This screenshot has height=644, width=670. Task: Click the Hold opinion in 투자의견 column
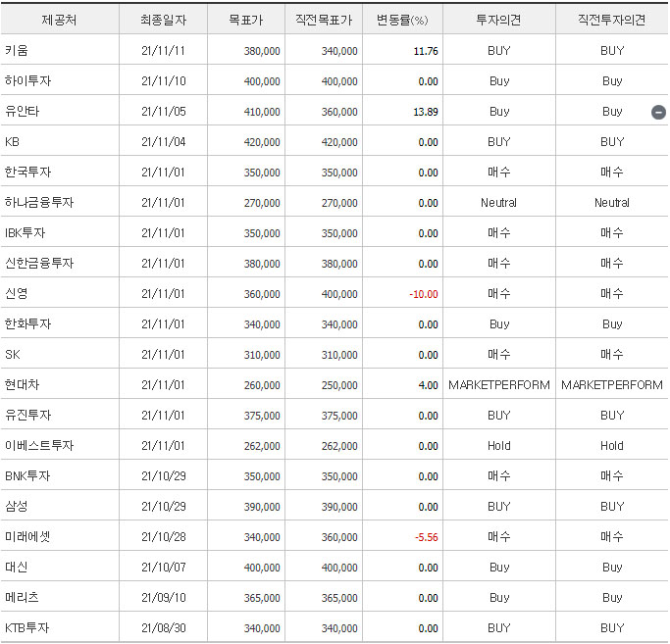point(499,445)
